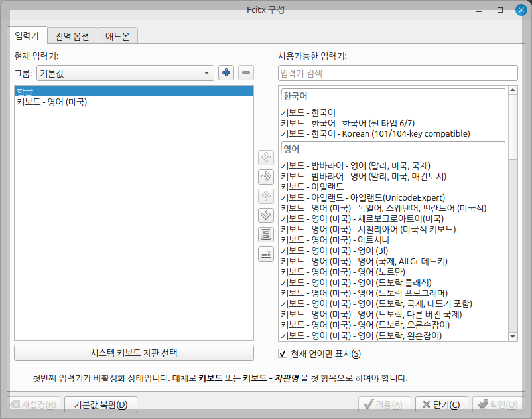Click the available list scrollbar thumb
Screen dimensions: 532x419
point(513,127)
